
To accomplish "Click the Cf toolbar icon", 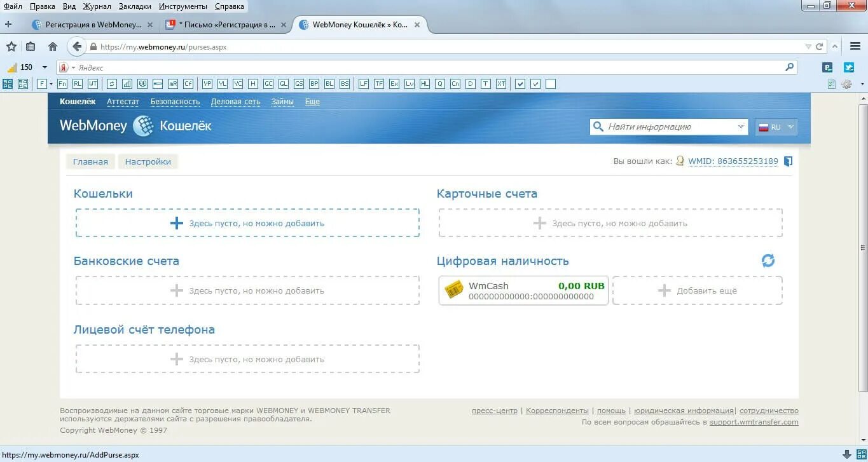I will click(188, 84).
